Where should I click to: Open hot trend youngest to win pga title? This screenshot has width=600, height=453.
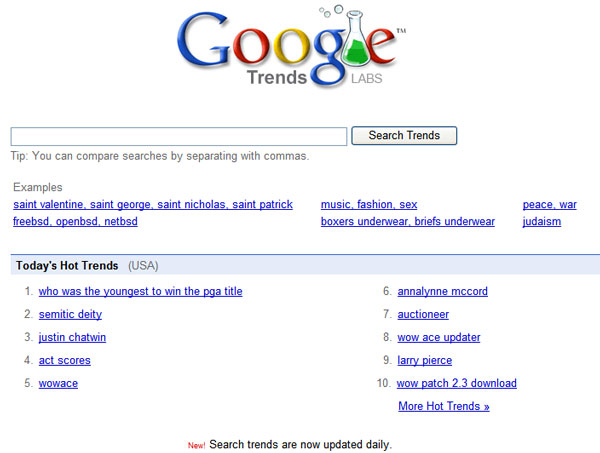140,291
